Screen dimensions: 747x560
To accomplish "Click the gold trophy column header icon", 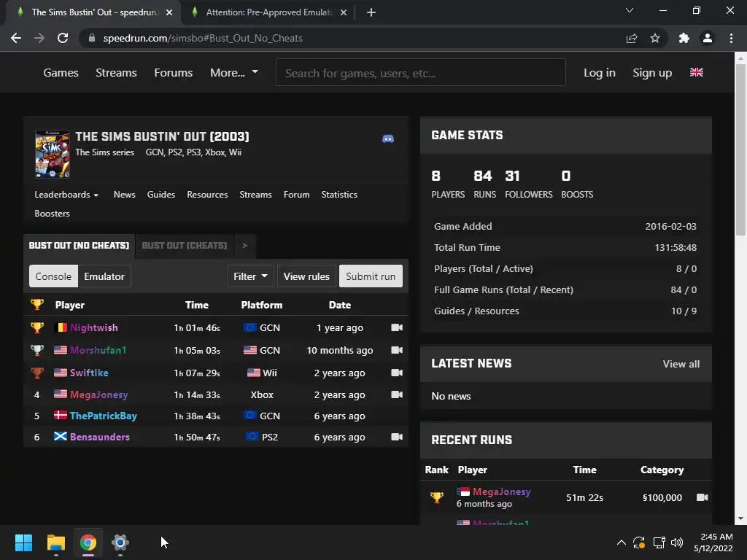I will [37, 304].
